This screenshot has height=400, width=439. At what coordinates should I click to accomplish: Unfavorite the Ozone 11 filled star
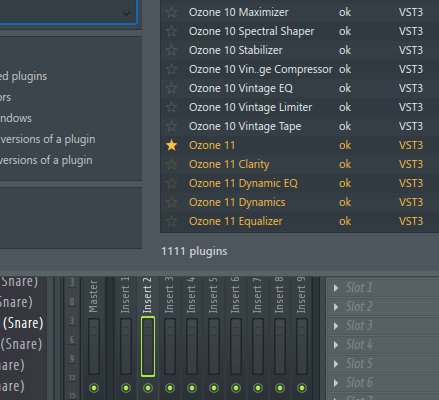(172, 145)
